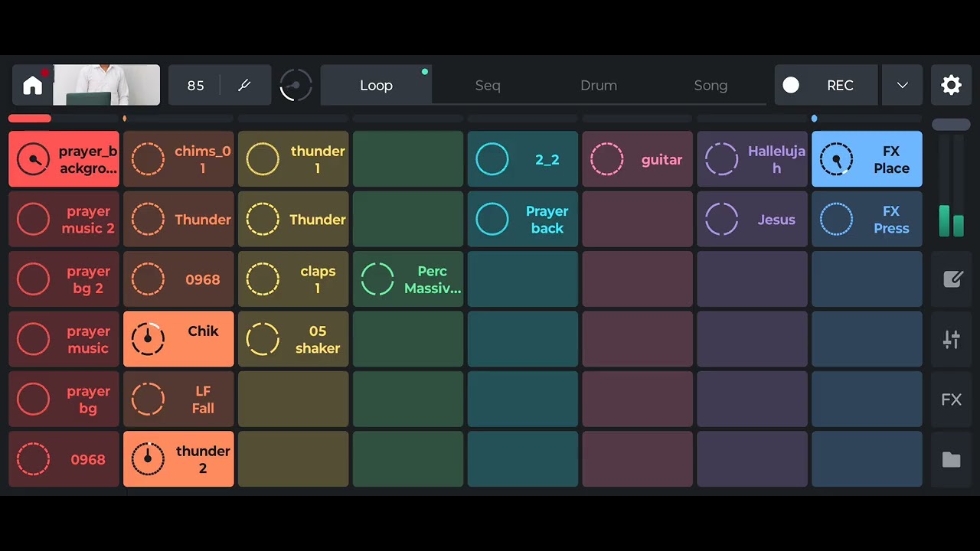Image resolution: width=980 pixels, height=551 pixels.
Task: Click the video preview thumbnail
Action: pyautogui.click(x=106, y=85)
